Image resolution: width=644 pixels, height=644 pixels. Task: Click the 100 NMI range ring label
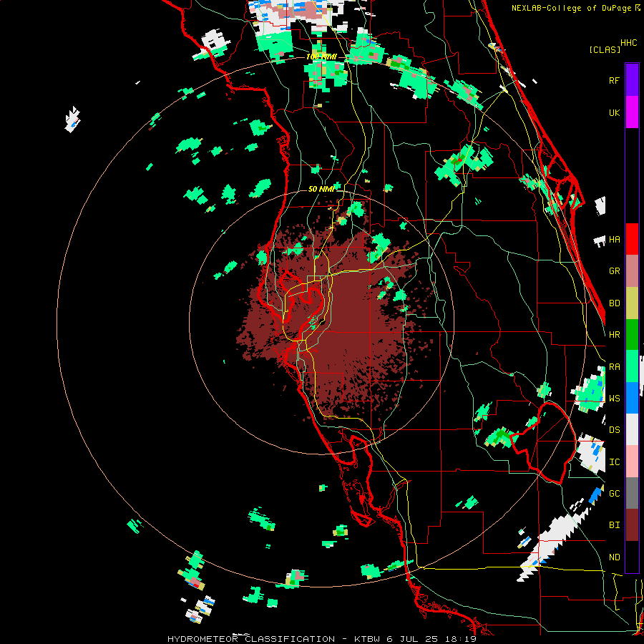pyautogui.click(x=321, y=57)
